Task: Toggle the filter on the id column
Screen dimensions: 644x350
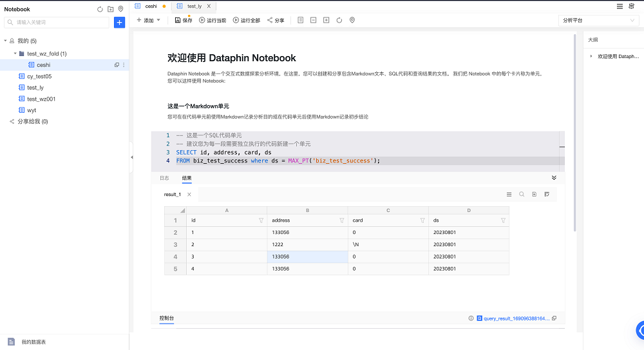Action: (261, 220)
